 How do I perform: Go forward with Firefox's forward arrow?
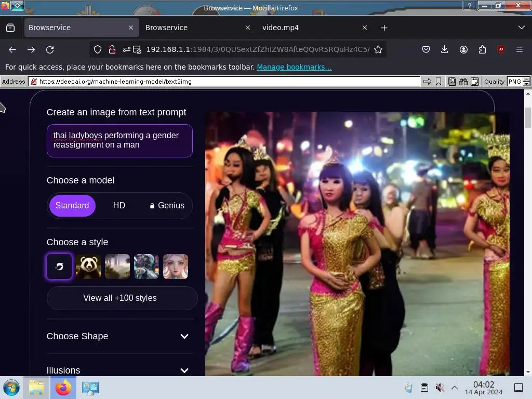point(31,49)
